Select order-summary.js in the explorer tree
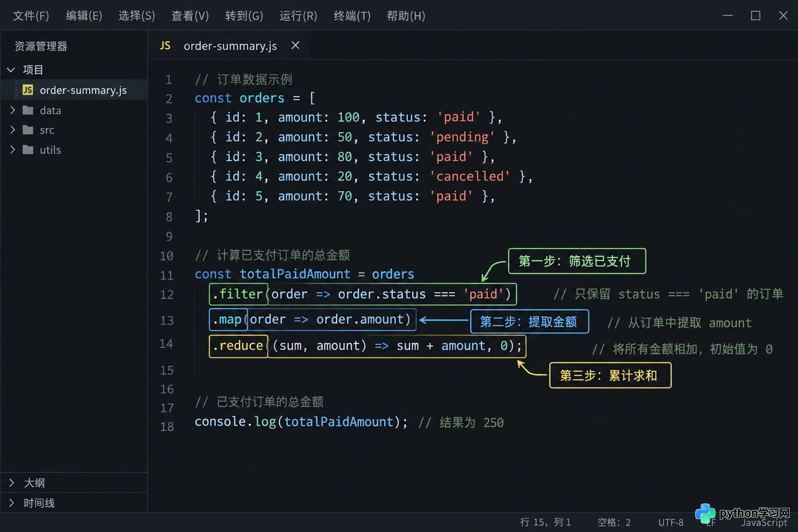 click(74, 90)
